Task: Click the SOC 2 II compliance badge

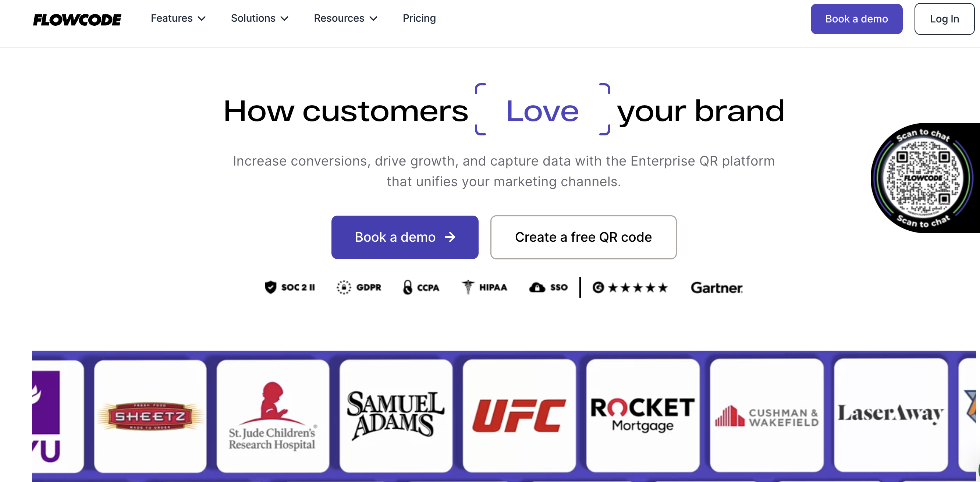Action: tap(290, 287)
